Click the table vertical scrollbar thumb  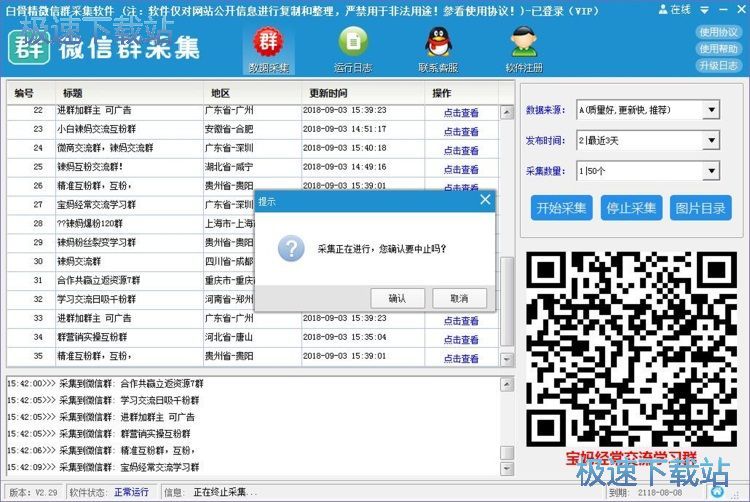[x=507, y=301]
